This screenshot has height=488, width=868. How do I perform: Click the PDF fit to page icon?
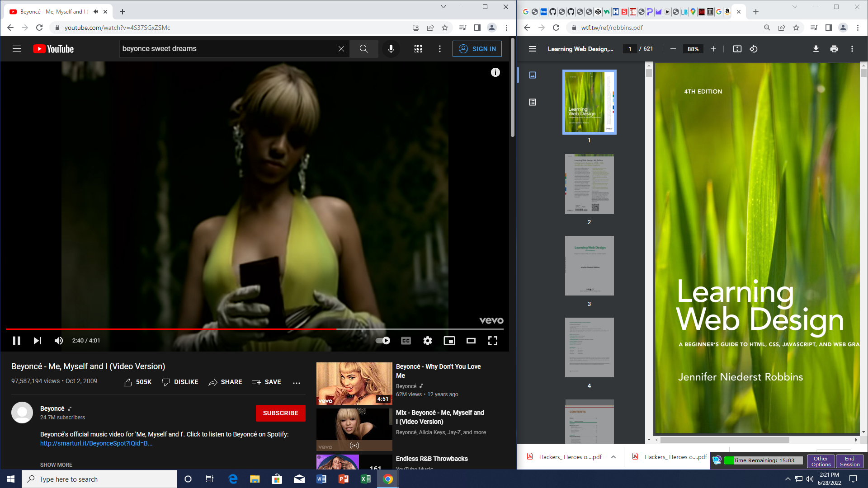click(737, 49)
